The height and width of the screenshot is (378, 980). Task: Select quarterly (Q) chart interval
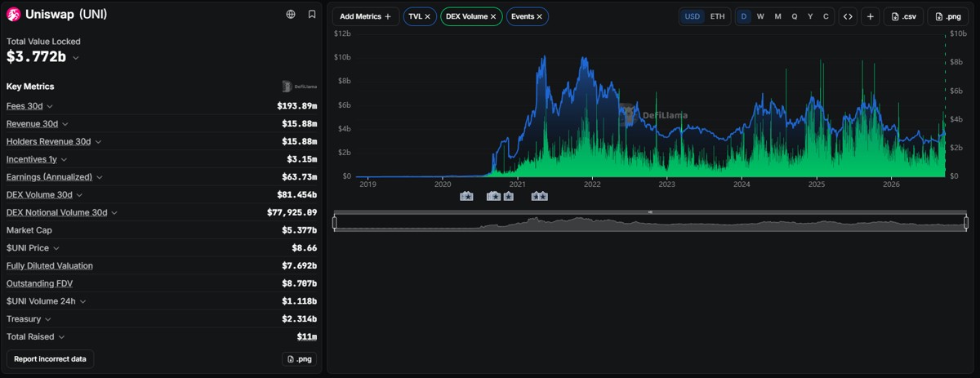795,16
